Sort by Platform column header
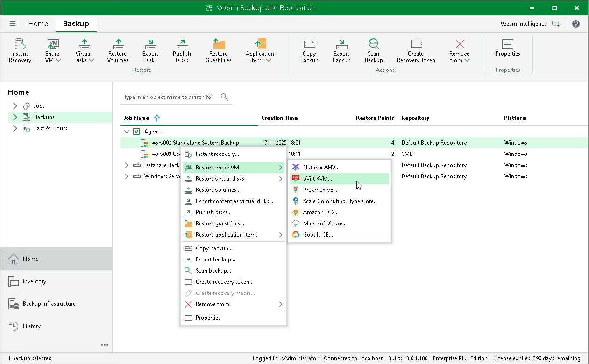Screen dimensions: 589x364 pyautogui.click(x=515, y=118)
